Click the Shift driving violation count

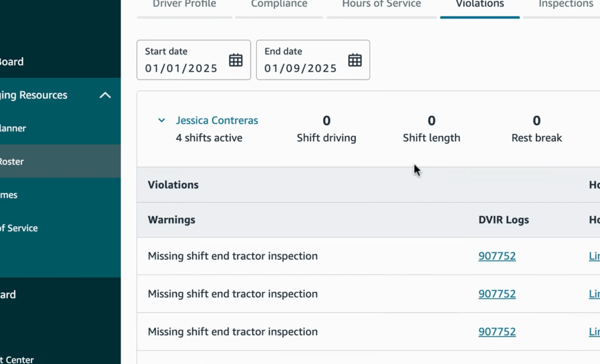326,121
